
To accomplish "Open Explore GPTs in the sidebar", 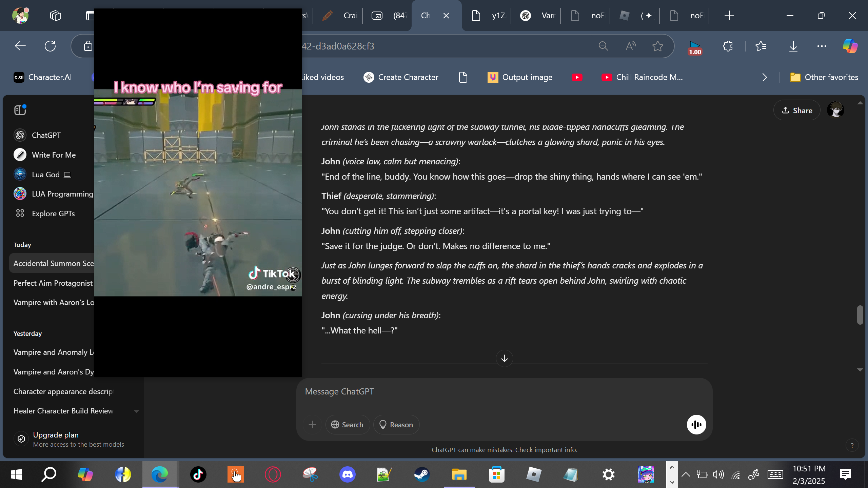I will click(44, 213).
